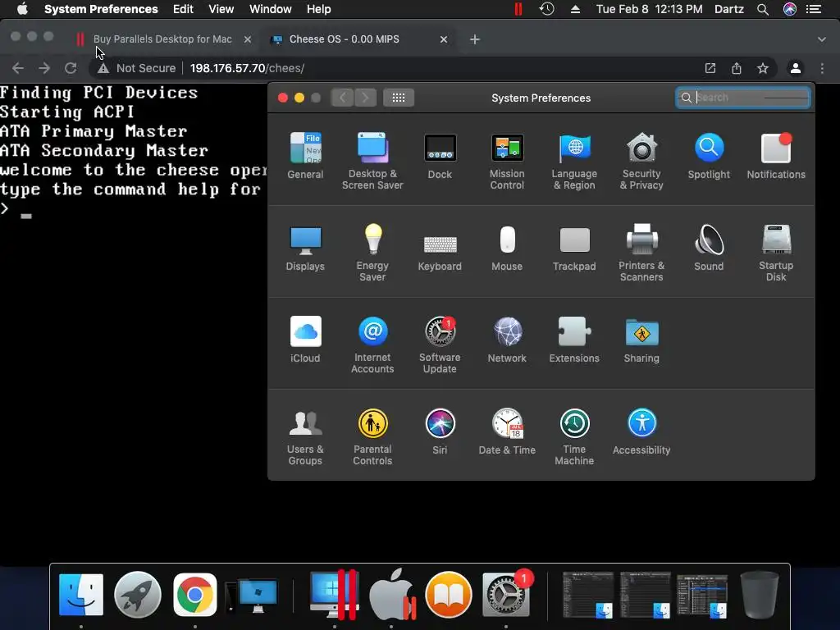Screen dimensions: 840x630
Task: Click the address bar URL
Action: click(247, 68)
